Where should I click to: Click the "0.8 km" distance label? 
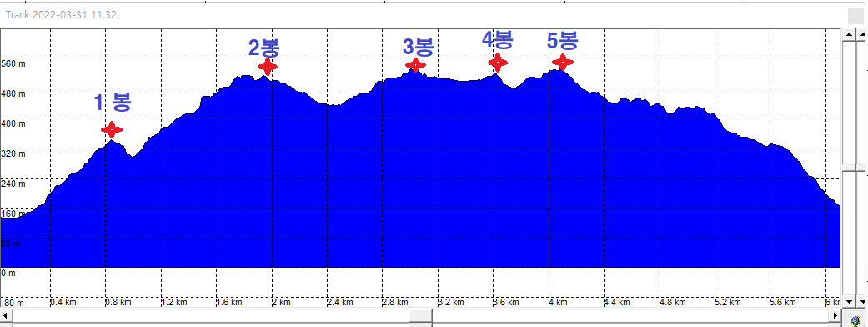click(118, 303)
